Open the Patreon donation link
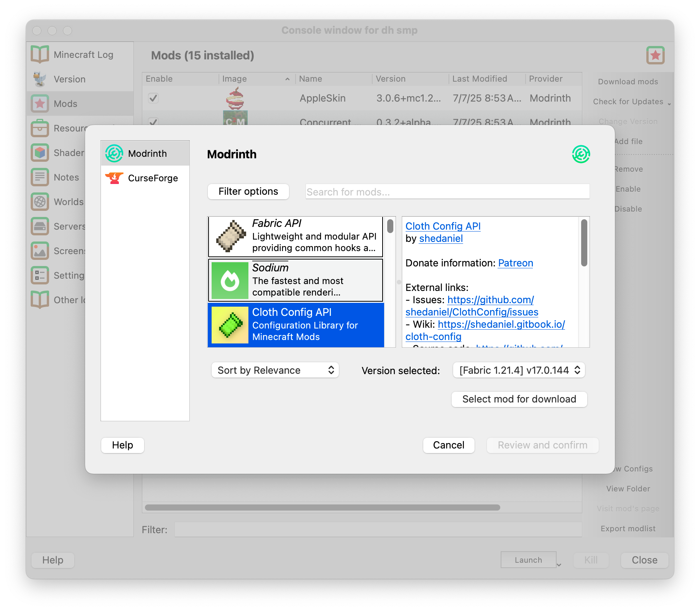 pyautogui.click(x=516, y=263)
